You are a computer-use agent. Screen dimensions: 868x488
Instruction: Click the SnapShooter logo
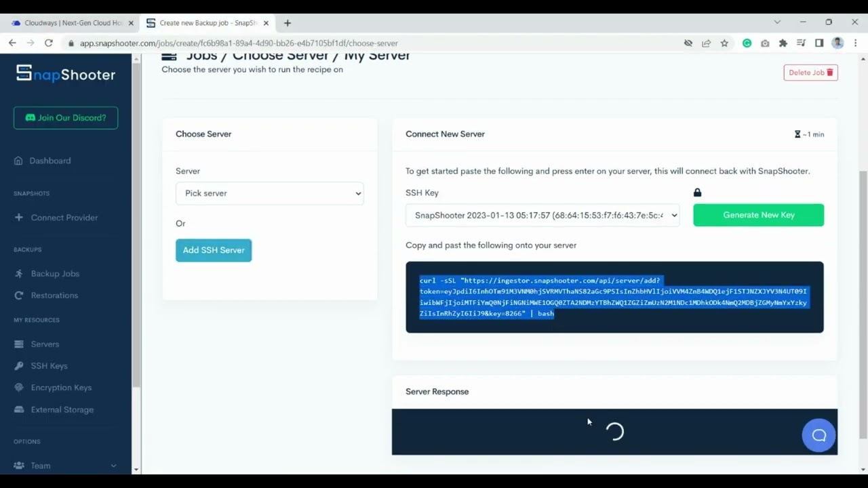pos(66,74)
